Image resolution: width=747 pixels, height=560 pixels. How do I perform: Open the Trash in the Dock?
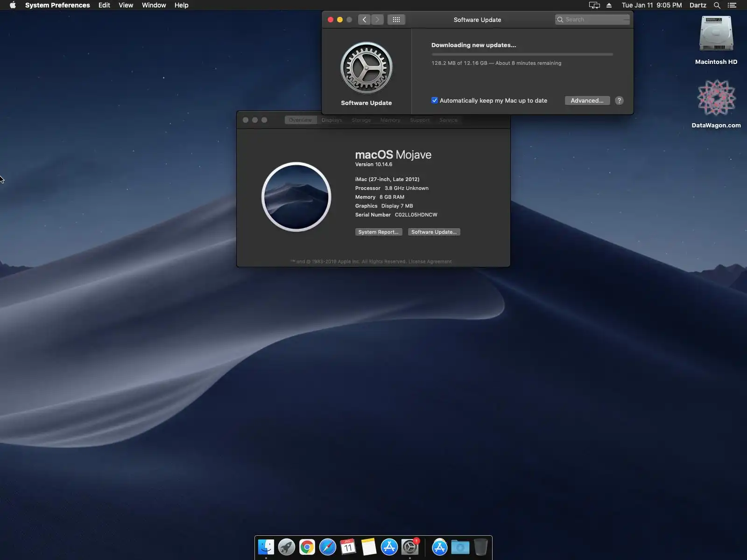click(x=480, y=547)
